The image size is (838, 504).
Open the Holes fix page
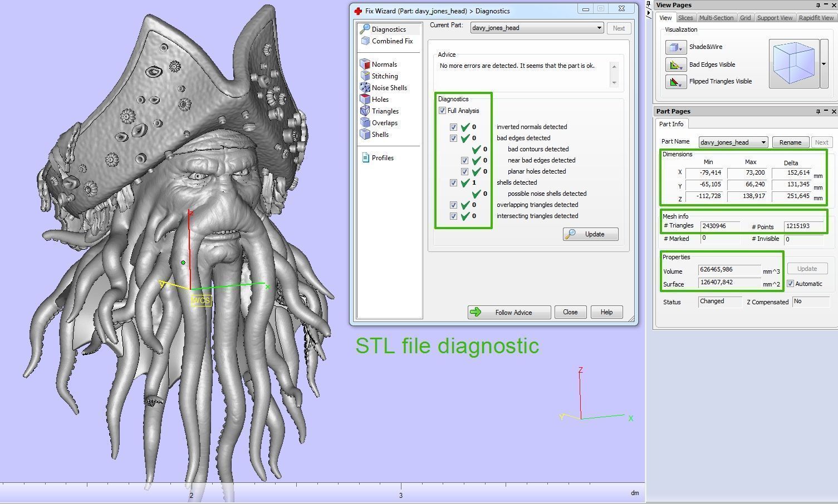(374, 99)
